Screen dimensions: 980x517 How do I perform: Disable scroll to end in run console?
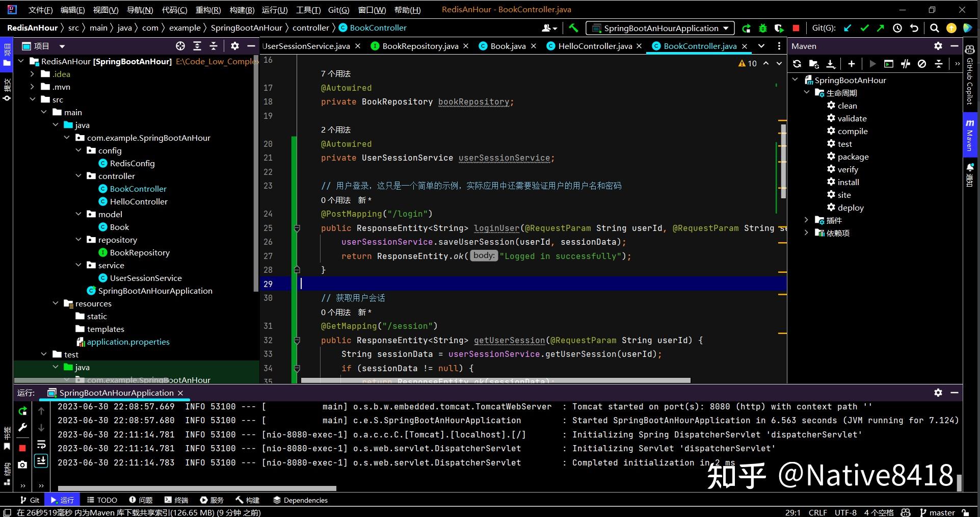tap(41, 460)
